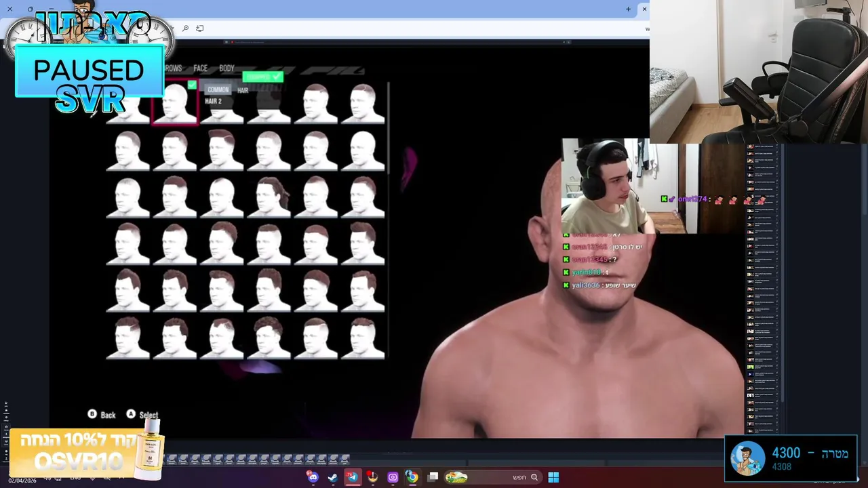The width and height of the screenshot is (868, 488).
Task: Click the HAIR 2 item label
Action: (213, 101)
